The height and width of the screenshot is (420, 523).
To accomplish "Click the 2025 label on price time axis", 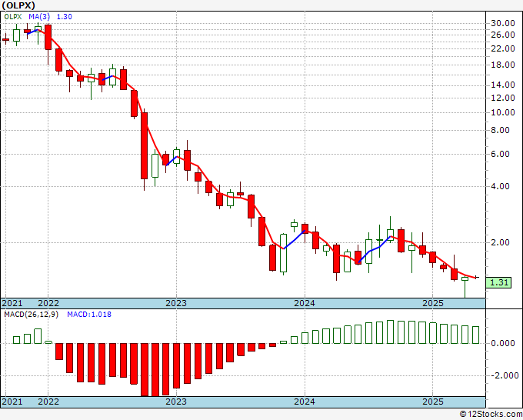I will click(433, 303).
